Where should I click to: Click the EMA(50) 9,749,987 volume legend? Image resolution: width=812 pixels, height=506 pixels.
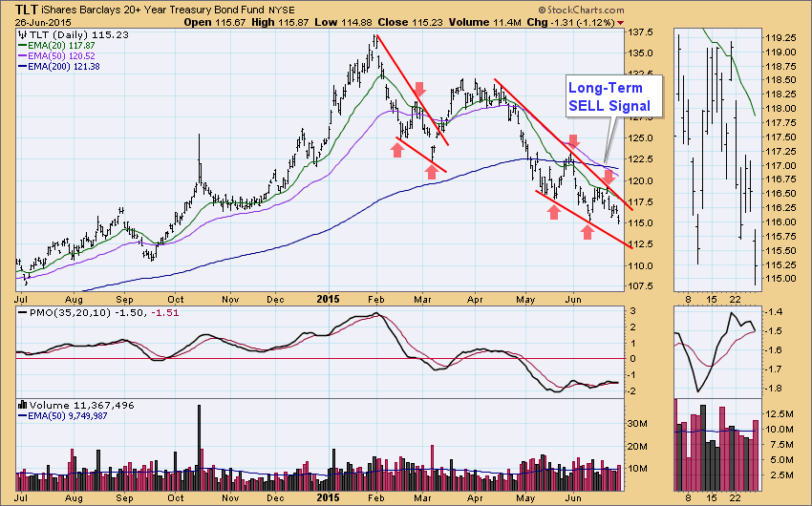[x=63, y=415]
